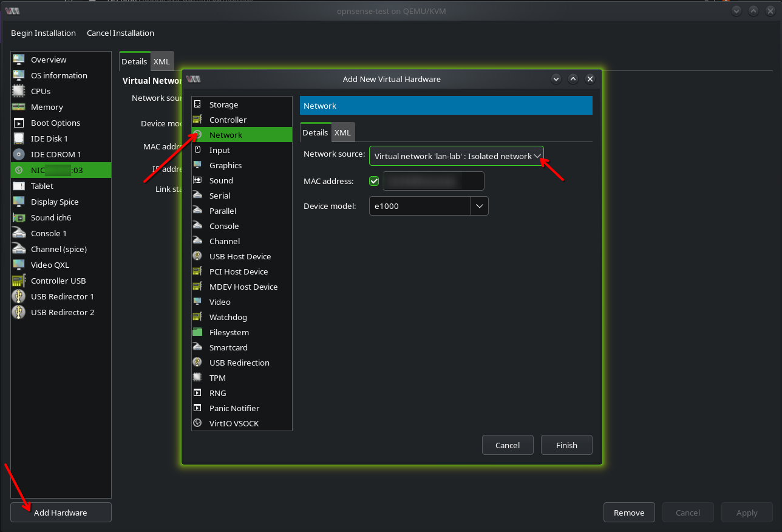Click the MAC address text field
782x532 pixels.
[433, 181]
